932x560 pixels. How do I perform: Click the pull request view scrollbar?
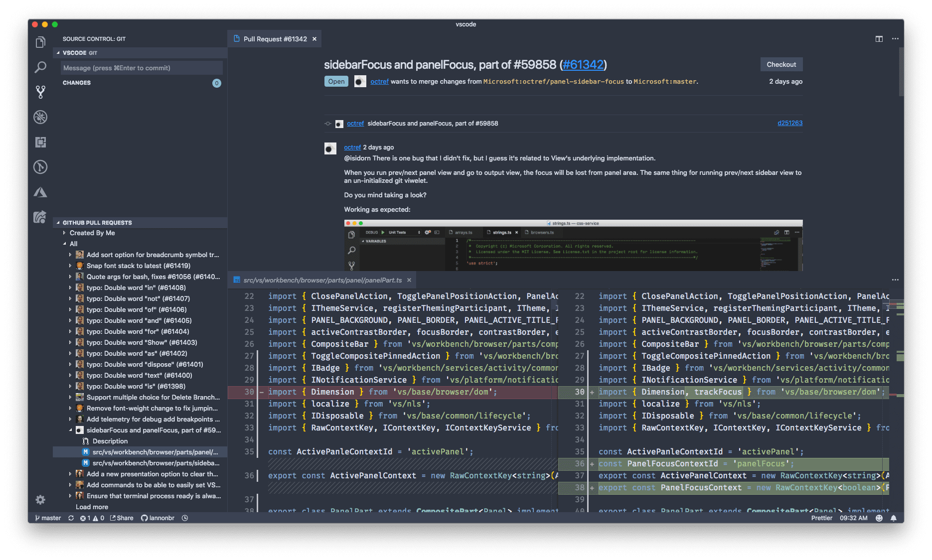click(x=901, y=72)
